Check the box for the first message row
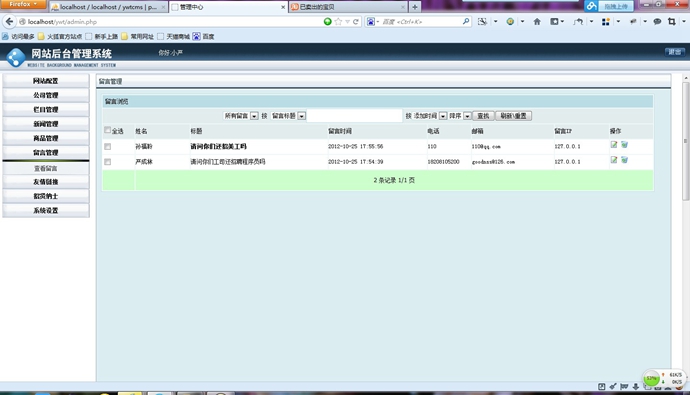This screenshot has width=690, height=395. click(107, 146)
